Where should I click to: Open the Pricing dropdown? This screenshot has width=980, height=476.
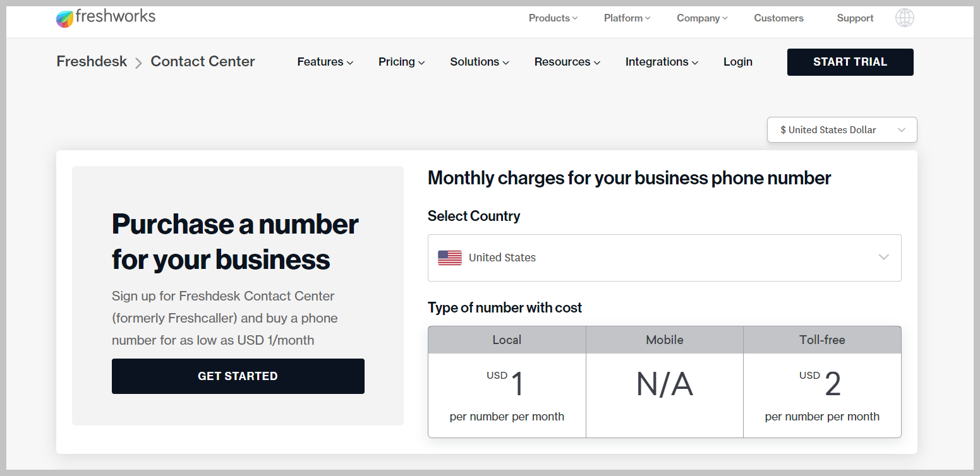pos(401,62)
